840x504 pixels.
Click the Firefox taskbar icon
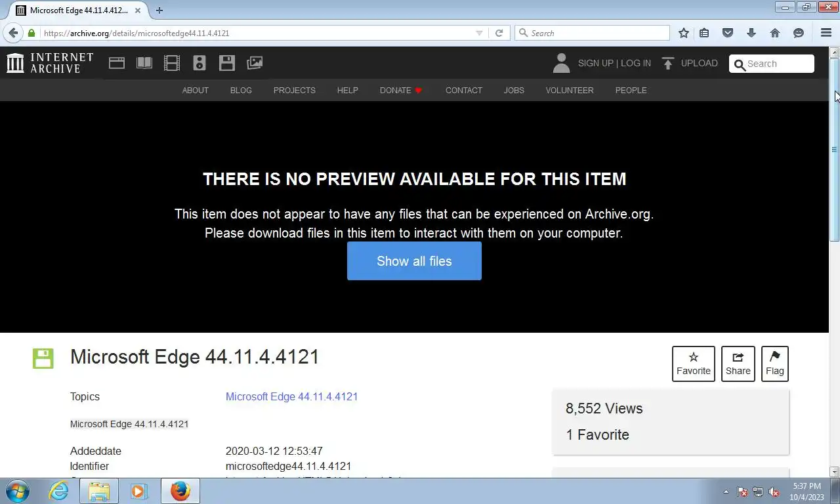[x=180, y=491]
